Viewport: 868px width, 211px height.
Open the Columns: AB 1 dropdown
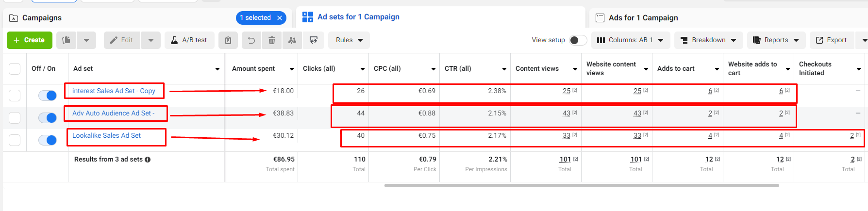[630, 40]
